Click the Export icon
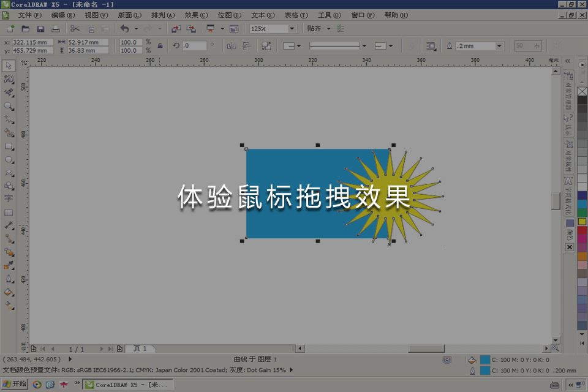 point(191,29)
